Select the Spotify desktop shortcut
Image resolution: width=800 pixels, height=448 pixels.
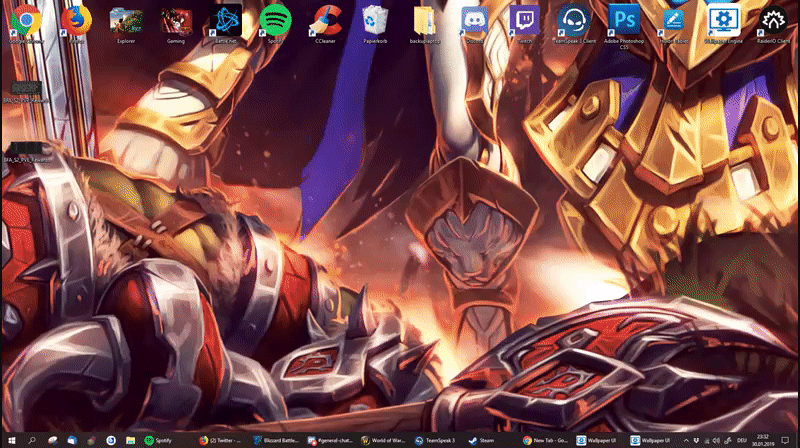[x=276, y=23]
